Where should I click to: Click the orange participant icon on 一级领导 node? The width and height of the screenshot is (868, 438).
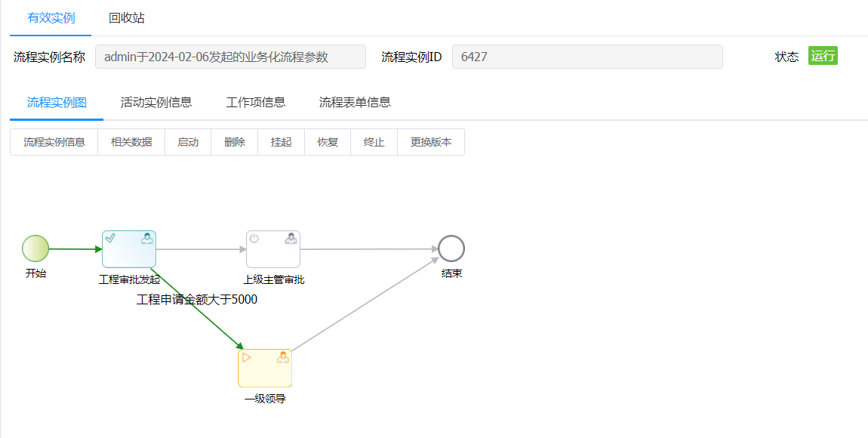point(283,357)
